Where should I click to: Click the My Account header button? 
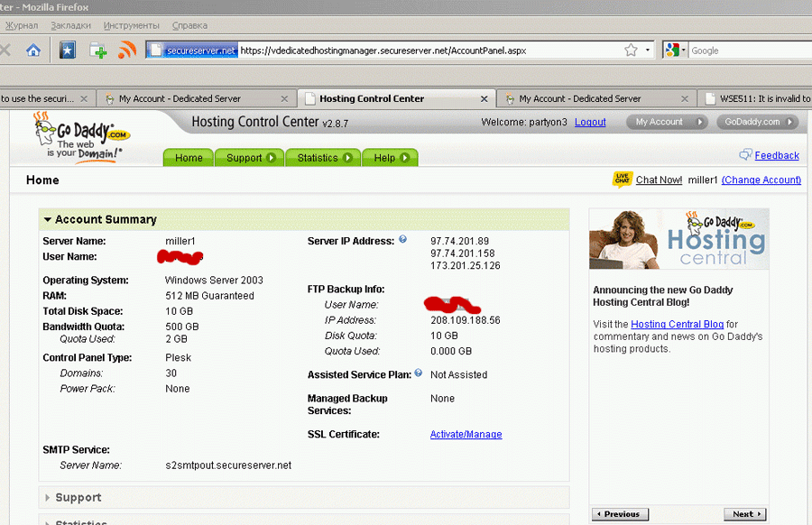(x=667, y=122)
